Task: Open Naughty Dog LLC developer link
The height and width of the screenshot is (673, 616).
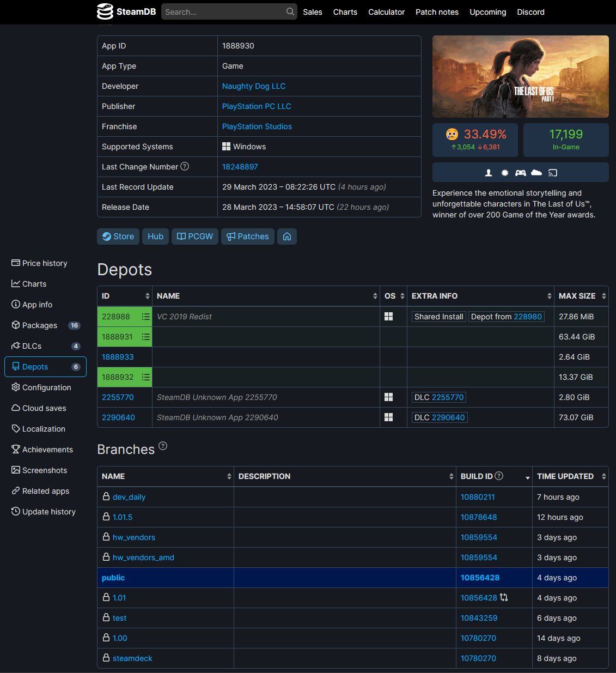Action: click(x=254, y=86)
